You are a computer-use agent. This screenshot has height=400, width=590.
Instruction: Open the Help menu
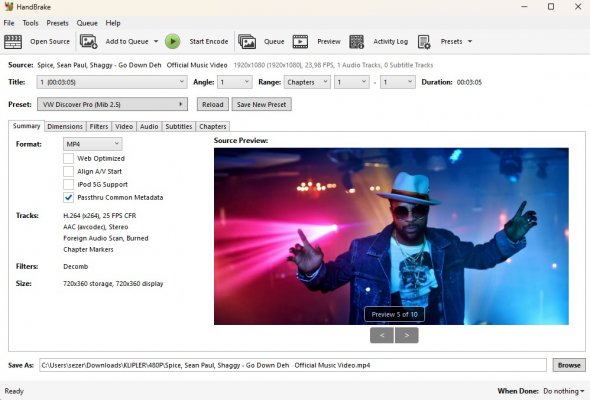point(113,23)
